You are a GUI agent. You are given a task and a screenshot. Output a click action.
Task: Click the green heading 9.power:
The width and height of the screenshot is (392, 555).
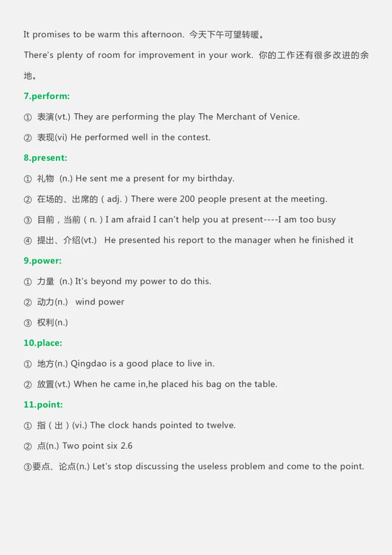tap(43, 261)
